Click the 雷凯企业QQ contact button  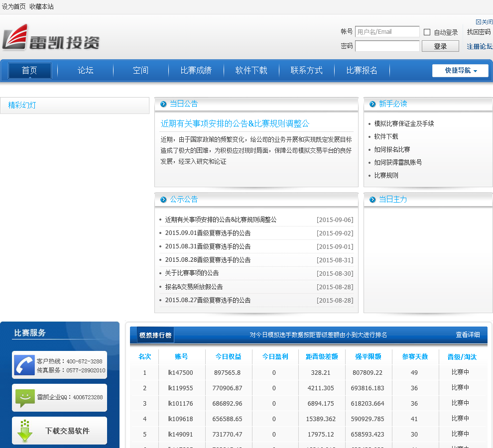(x=59, y=397)
